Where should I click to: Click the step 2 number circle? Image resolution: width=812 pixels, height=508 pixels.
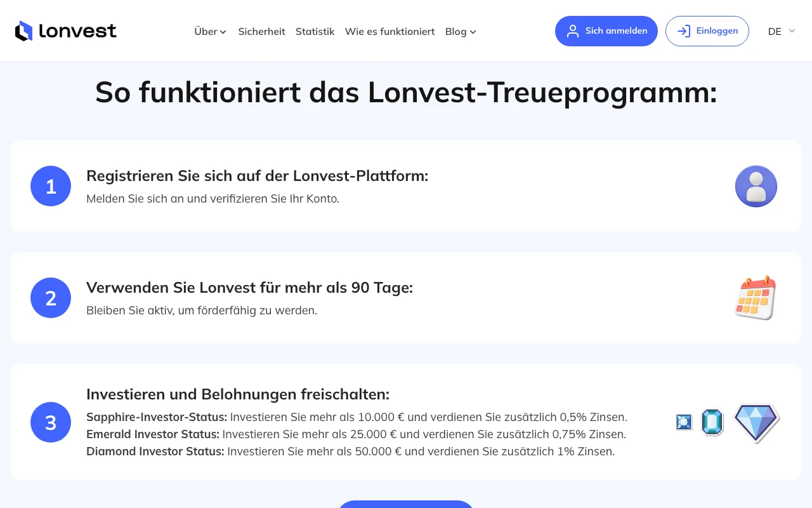(51, 298)
